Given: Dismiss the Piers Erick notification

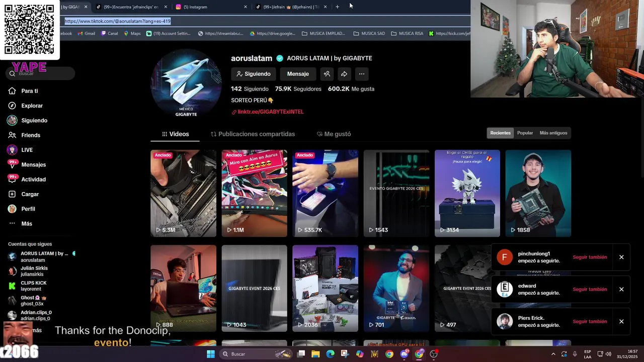Looking at the screenshot, I should point(621,321).
